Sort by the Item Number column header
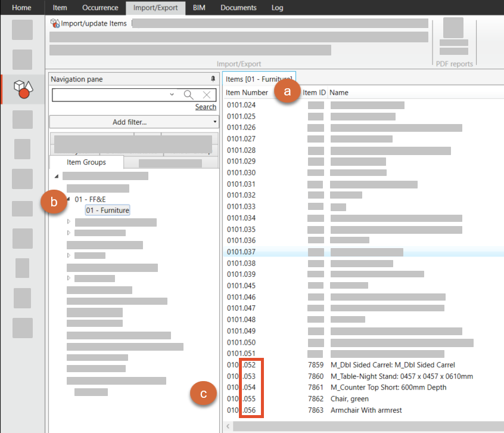This screenshot has width=504, height=433. (x=247, y=92)
